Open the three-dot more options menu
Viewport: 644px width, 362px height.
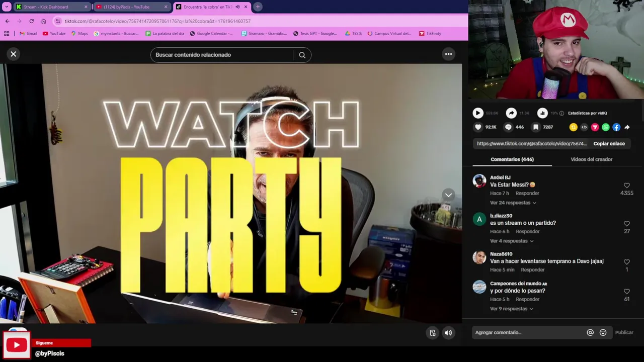point(448,54)
